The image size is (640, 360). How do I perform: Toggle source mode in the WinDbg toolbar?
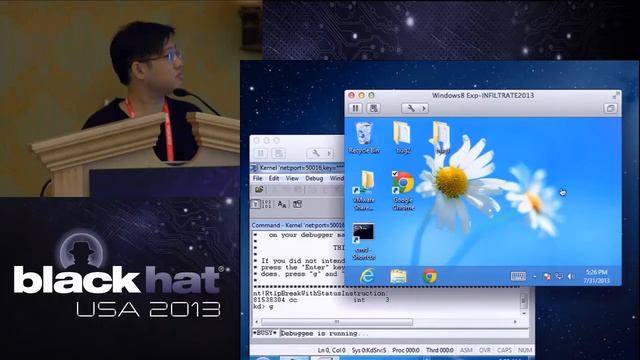255,204
